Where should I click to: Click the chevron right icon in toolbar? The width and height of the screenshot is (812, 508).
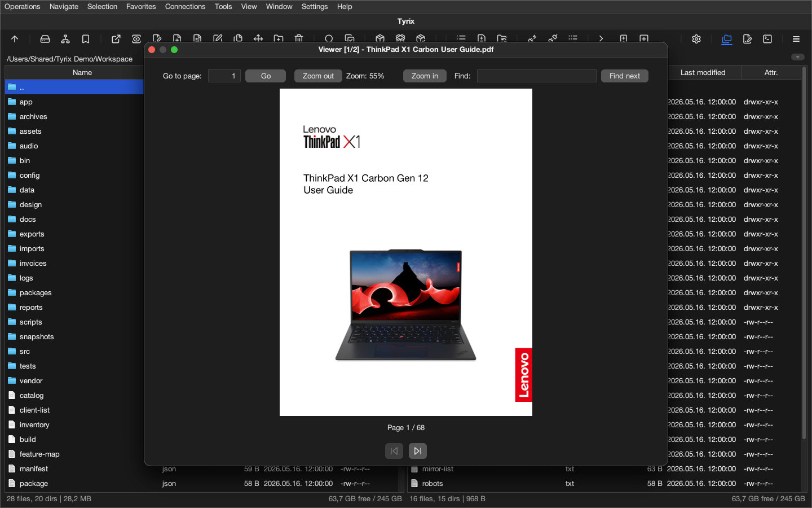(x=601, y=38)
